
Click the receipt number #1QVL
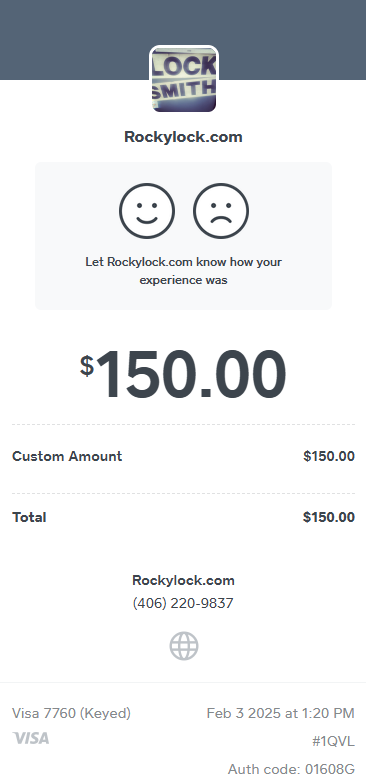coord(334,742)
